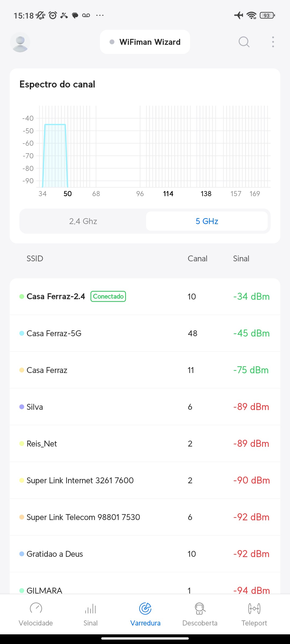Open the search magnifier icon
The width and height of the screenshot is (290, 644).
point(244,42)
